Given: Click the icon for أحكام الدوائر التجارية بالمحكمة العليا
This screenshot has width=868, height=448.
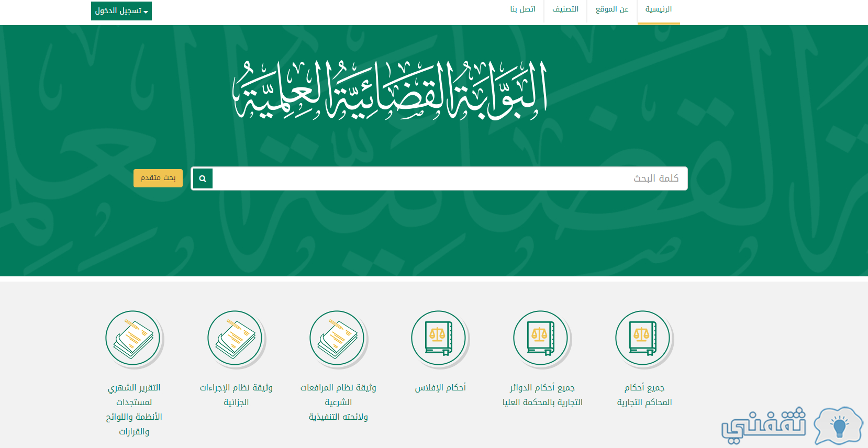Looking at the screenshot, I should click(541, 338).
